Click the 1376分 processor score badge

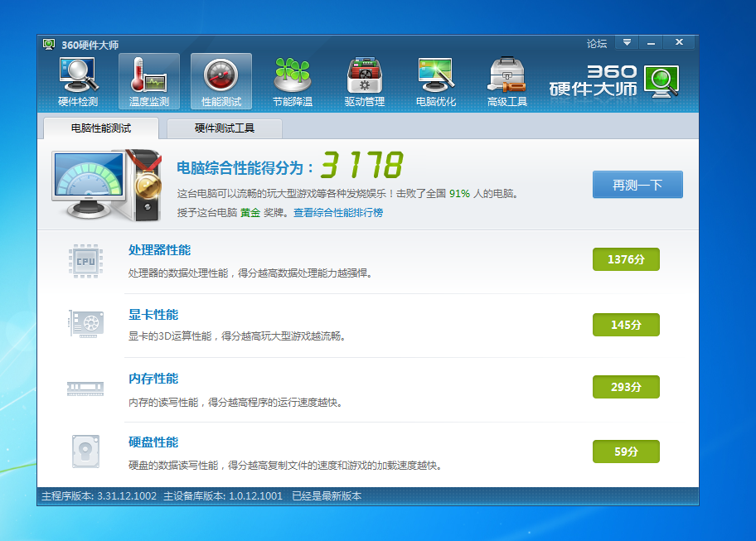[626, 259]
